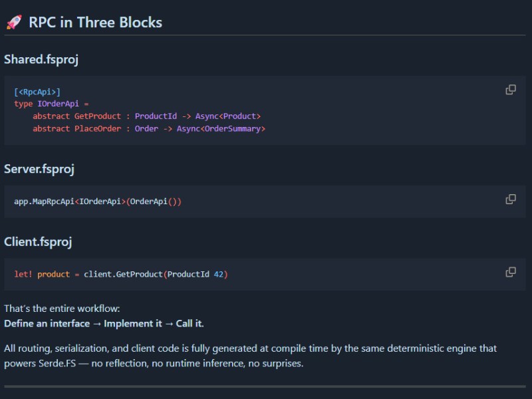Click the OrderApi() constructor in Server code
The image size is (532, 399).
pyautogui.click(x=153, y=201)
